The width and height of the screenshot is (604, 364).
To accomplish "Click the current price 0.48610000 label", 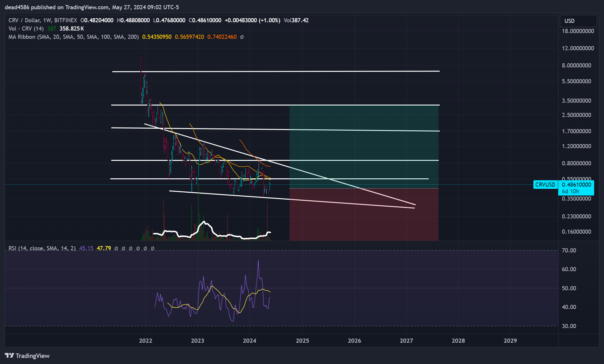I will pyautogui.click(x=576, y=185).
